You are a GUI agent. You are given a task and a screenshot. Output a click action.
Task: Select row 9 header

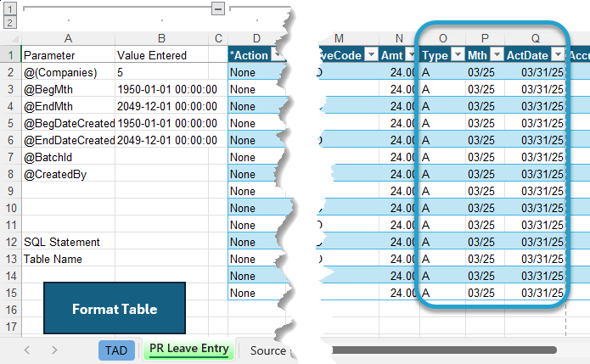tap(10, 191)
